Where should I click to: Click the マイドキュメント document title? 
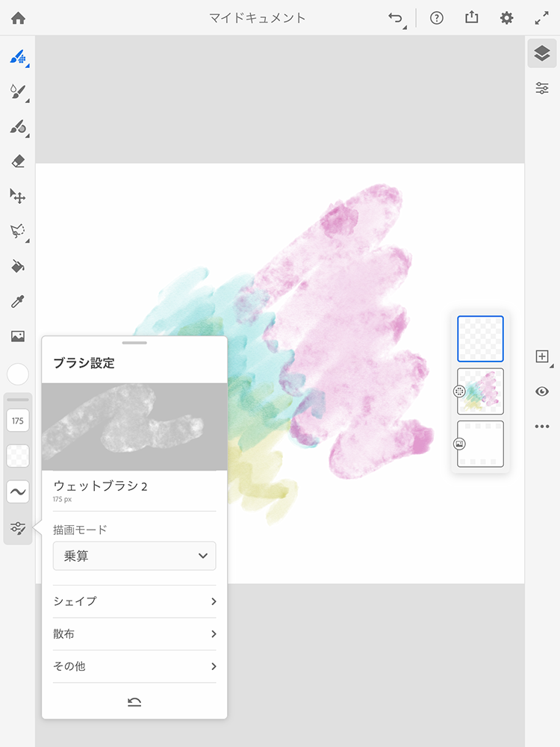coord(257,18)
